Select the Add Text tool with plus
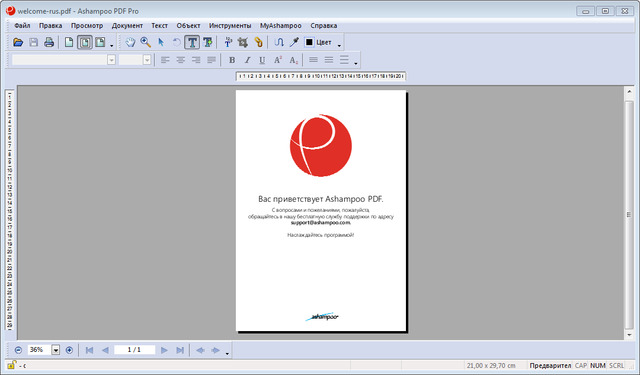The width and height of the screenshot is (640, 375). [207, 42]
